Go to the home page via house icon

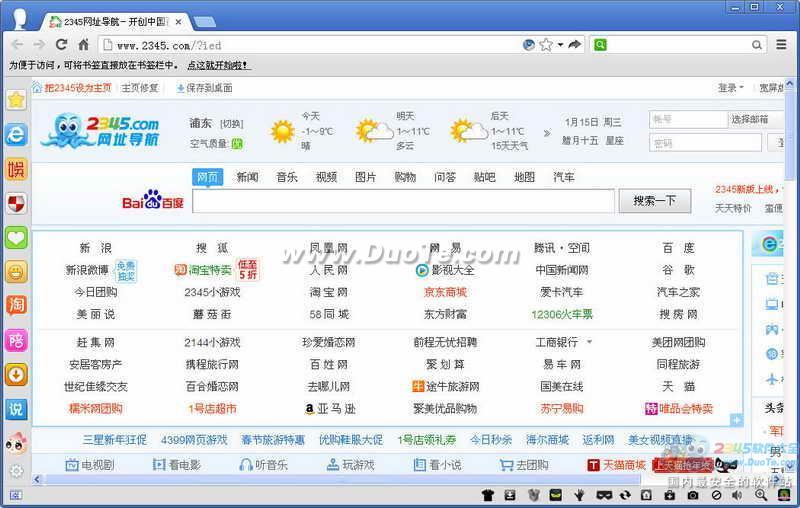(84, 45)
